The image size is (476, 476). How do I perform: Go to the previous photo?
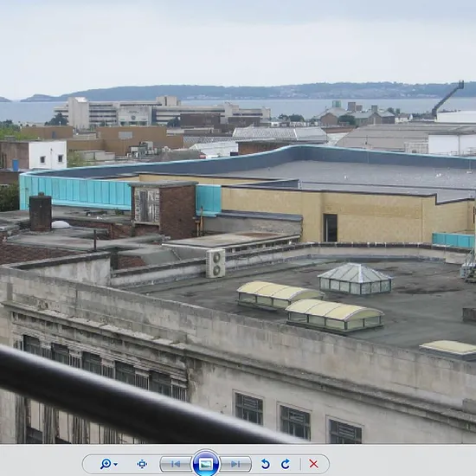pos(176,464)
